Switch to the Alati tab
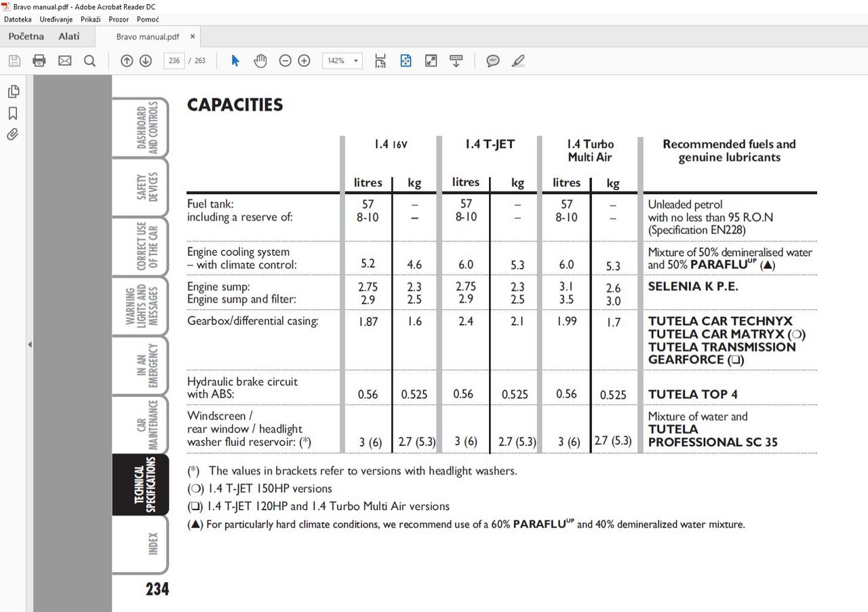Screen dimensions: 868x612 (x=68, y=37)
